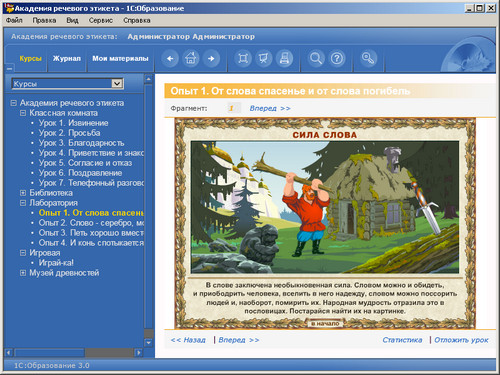Click tree panel vertical scrollbar down arrow

(x=149, y=342)
